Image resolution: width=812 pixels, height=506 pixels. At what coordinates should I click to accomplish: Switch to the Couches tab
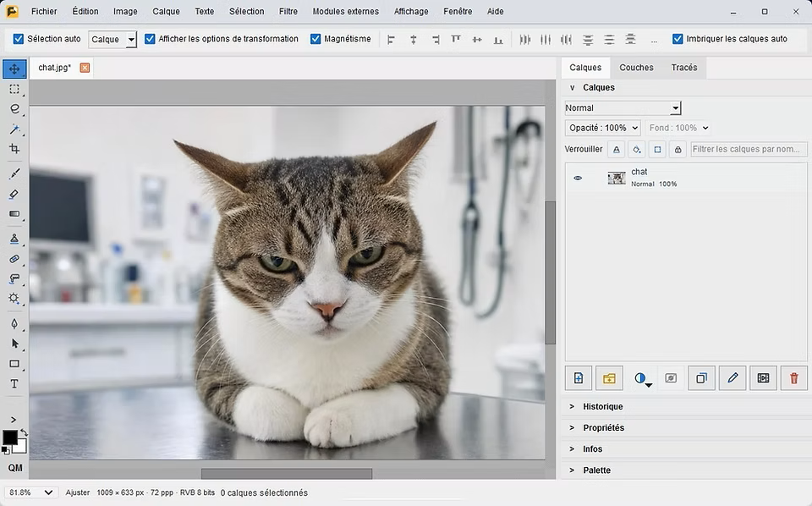pyautogui.click(x=636, y=68)
